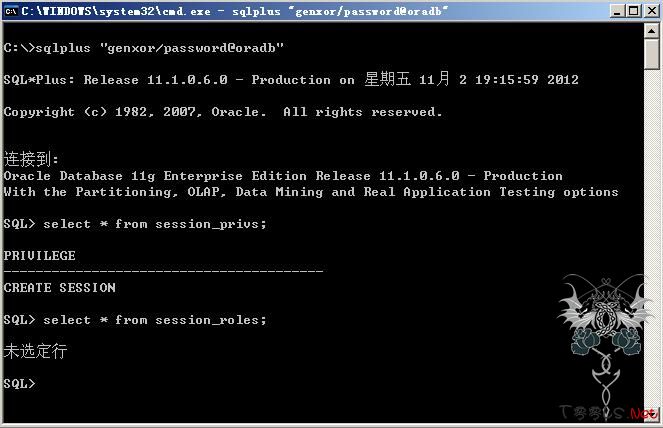Click the 'Copyright (c) 1982, 2007, Oracle' line
Viewport: 663px width, 428px height.
click(x=223, y=112)
